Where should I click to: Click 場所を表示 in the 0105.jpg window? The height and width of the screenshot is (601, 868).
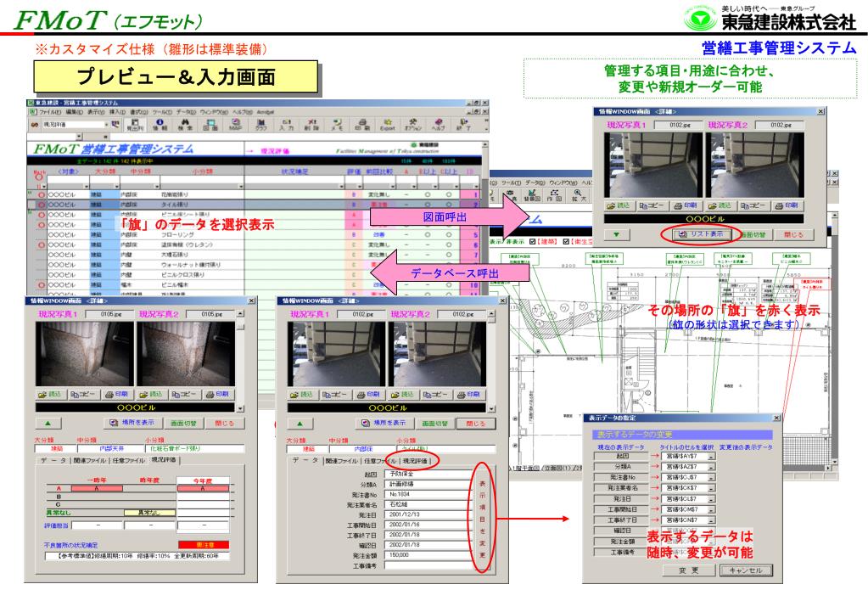132,423
